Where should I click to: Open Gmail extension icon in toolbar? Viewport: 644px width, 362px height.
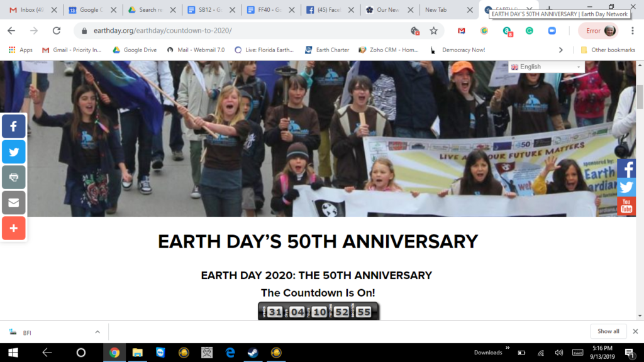coord(462,31)
